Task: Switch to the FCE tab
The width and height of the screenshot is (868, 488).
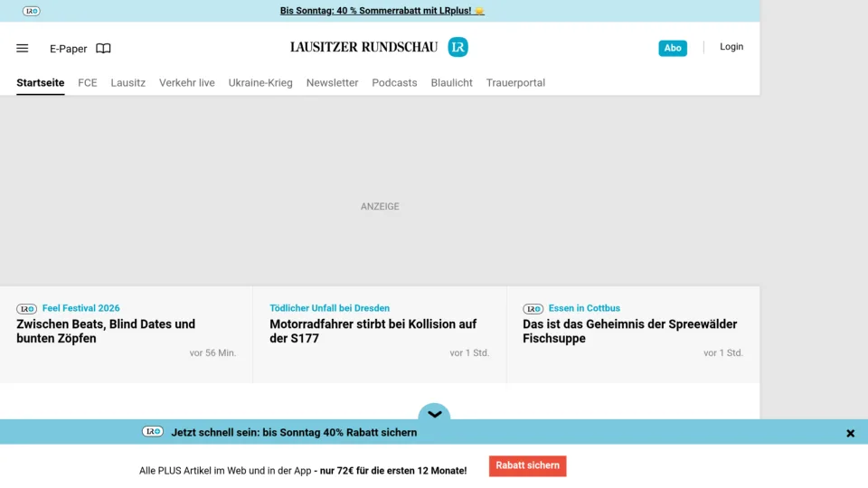Action: click(x=88, y=82)
